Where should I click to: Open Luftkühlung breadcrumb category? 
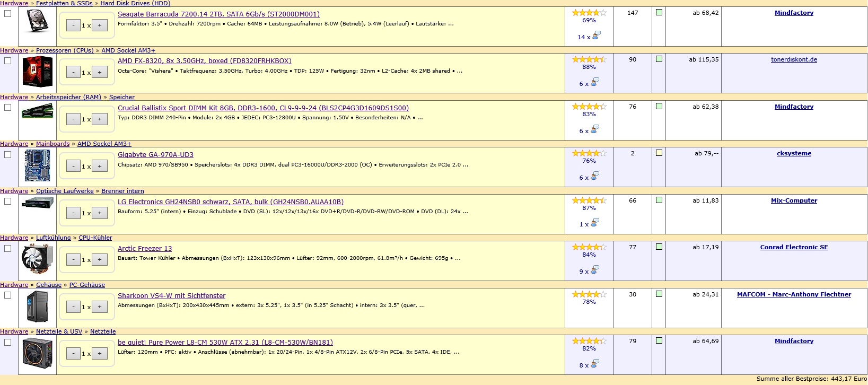pos(53,238)
